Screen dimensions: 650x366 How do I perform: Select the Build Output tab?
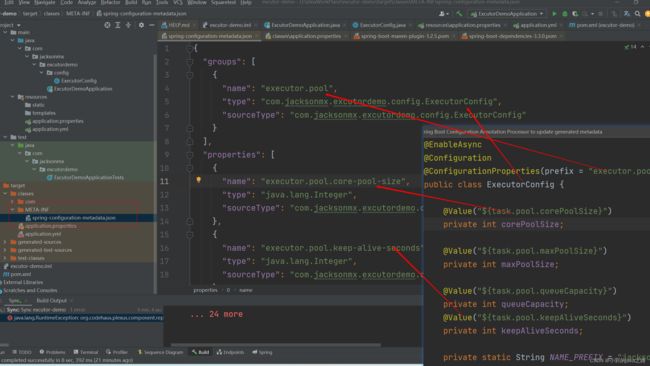pos(51,301)
